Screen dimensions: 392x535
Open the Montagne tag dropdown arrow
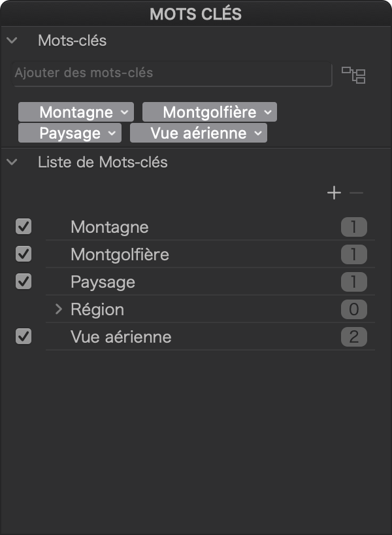[x=124, y=112]
